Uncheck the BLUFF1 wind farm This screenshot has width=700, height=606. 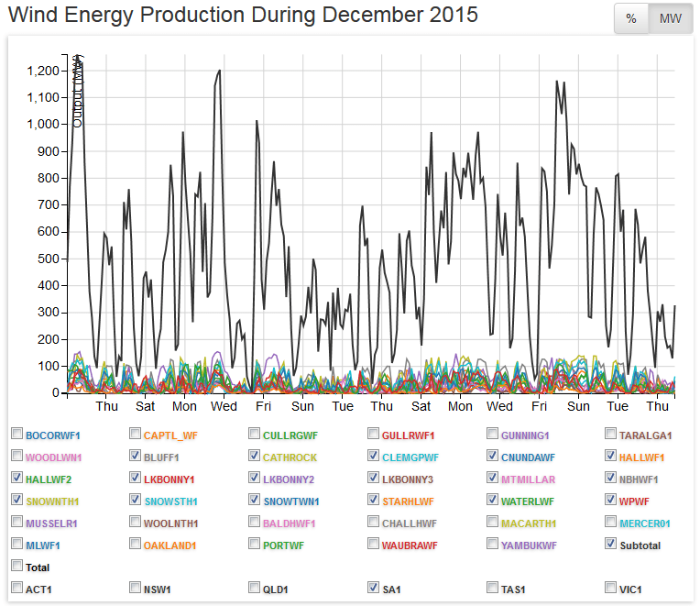136,457
